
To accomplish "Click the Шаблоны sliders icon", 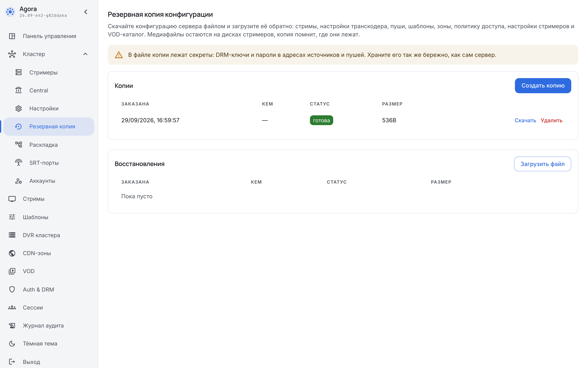I will point(12,217).
